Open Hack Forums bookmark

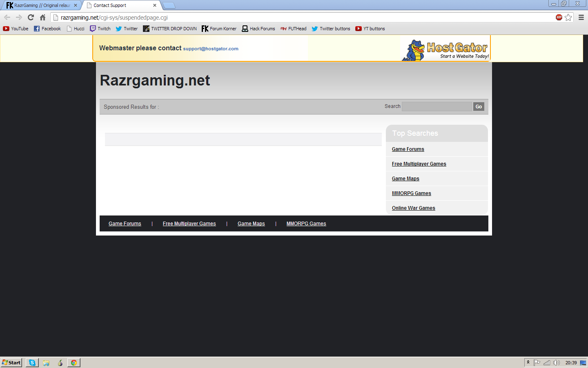click(x=258, y=29)
